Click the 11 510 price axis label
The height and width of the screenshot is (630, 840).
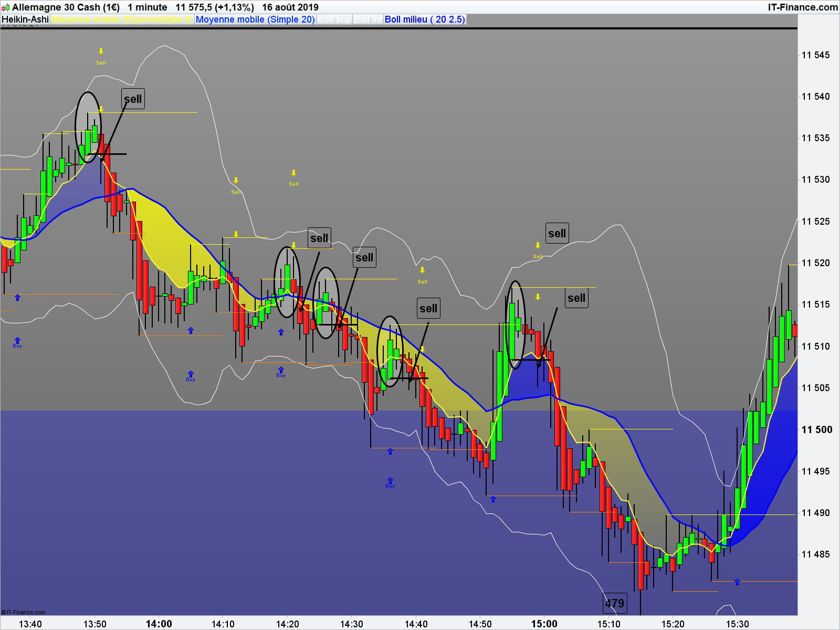816,346
